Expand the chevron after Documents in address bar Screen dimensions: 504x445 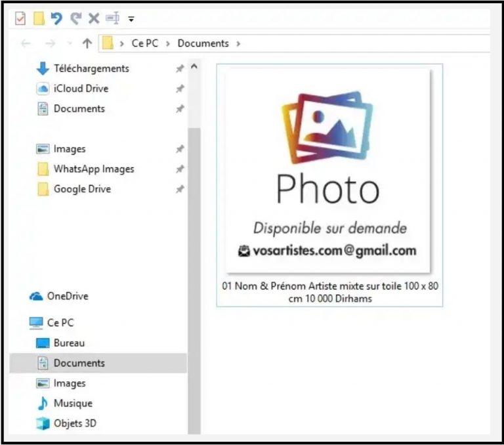(x=238, y=44)
